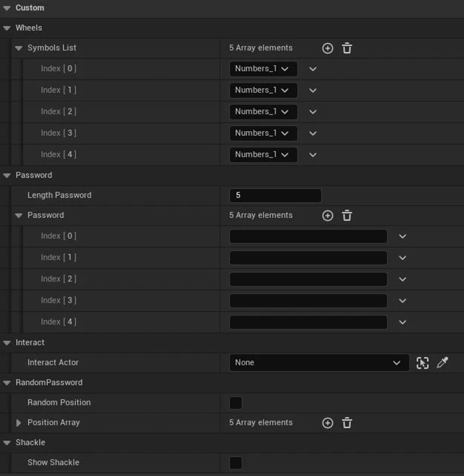
Task: Pick the Interact Actor using the eyedropper
Action: pos(442,363)
